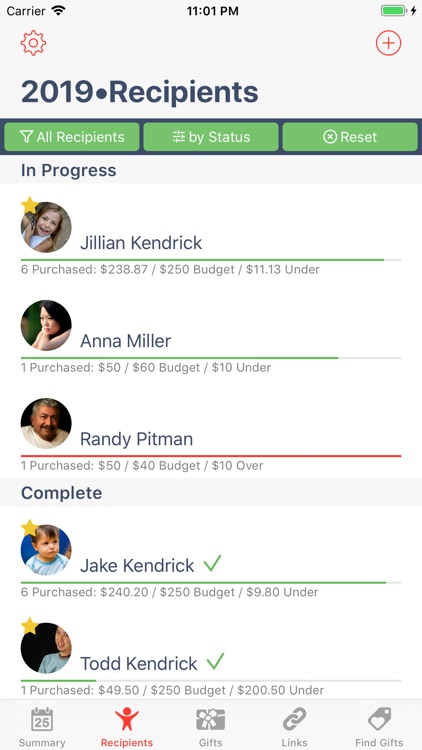The width and height of the screenshot is (422, 750).
Task: Tap the star on Todd Kendrick's photo
Action: tap(30, 626)
